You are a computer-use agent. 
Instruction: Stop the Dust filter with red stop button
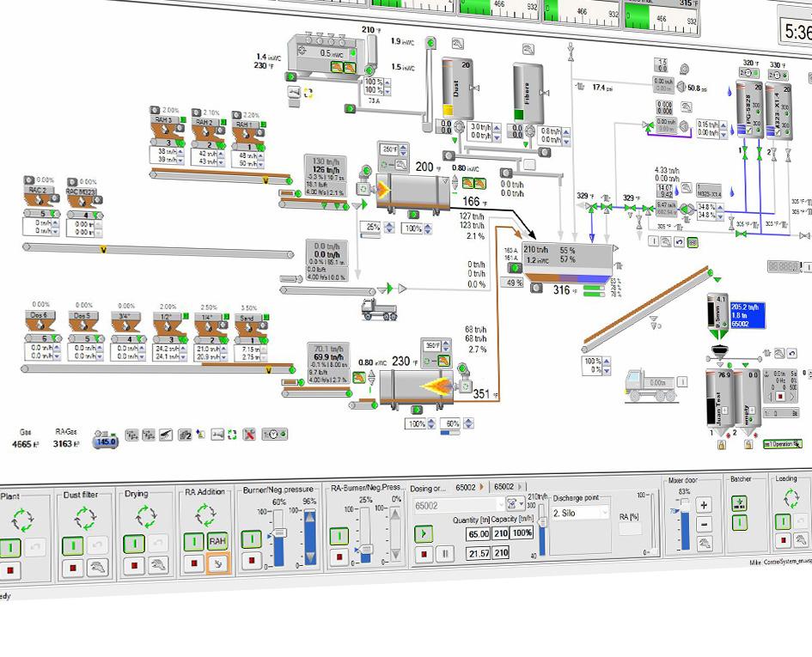pos(73,569)
